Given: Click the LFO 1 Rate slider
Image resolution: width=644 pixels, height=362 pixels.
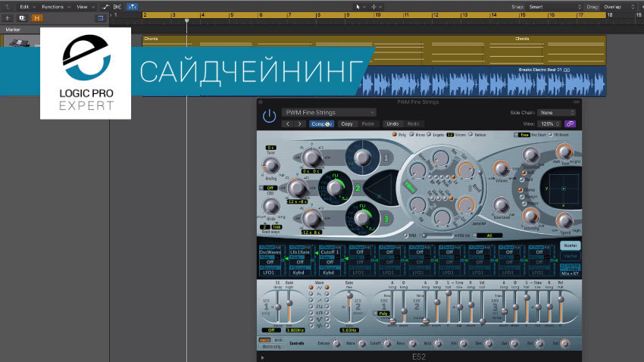Looking at the screenshot, I should (x=289, y=307).
